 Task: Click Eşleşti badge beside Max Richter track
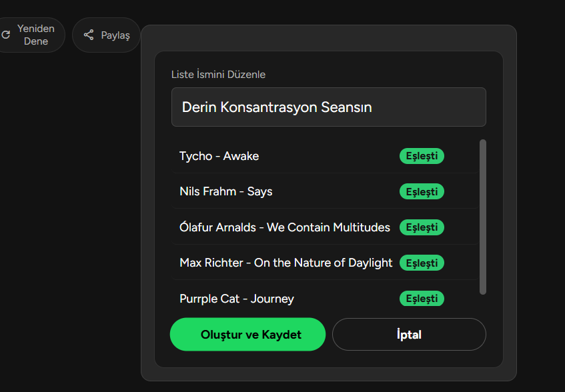pyautogui.click(x=422, y=263)
